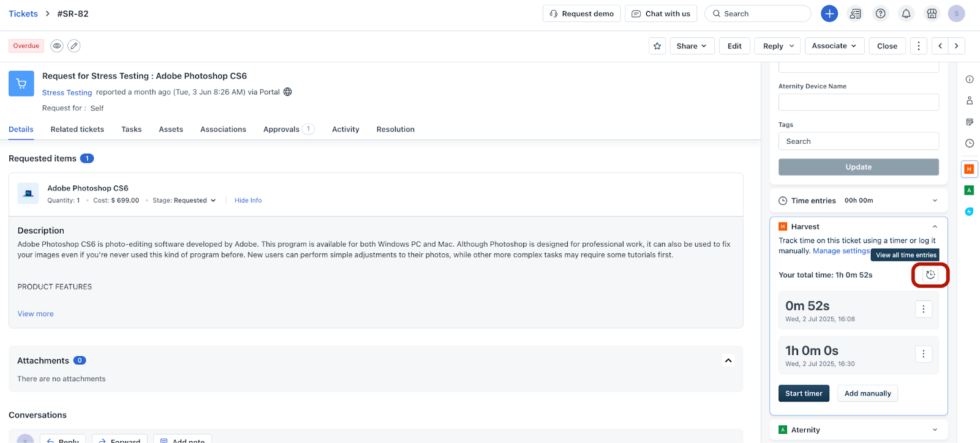
Task: Toggle the watch ticket eye icon
Action: 57,46
